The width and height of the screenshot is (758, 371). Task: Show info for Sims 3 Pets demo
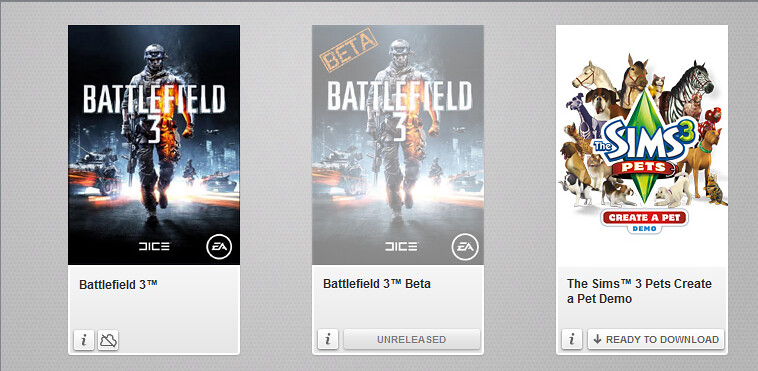tap(572, 340)
